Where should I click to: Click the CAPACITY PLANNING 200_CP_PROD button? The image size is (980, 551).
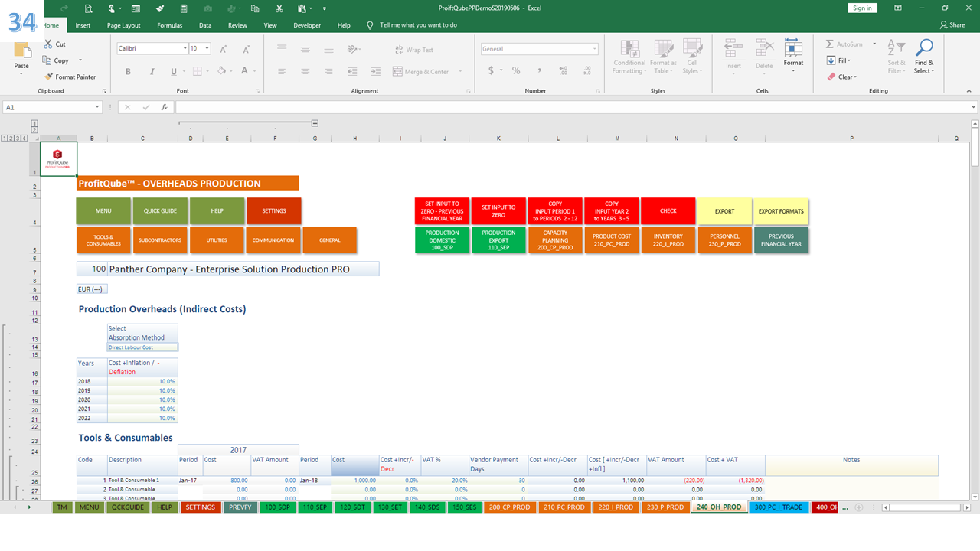point(555,240)
